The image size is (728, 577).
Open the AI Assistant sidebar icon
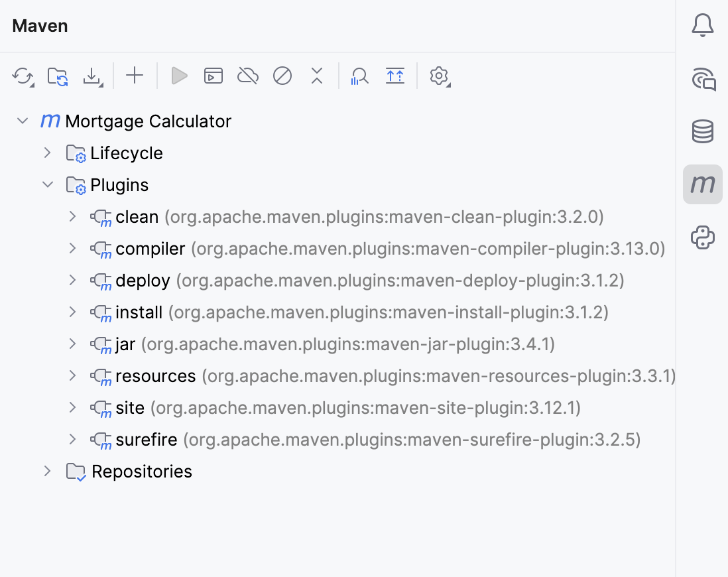pos(703,78)
